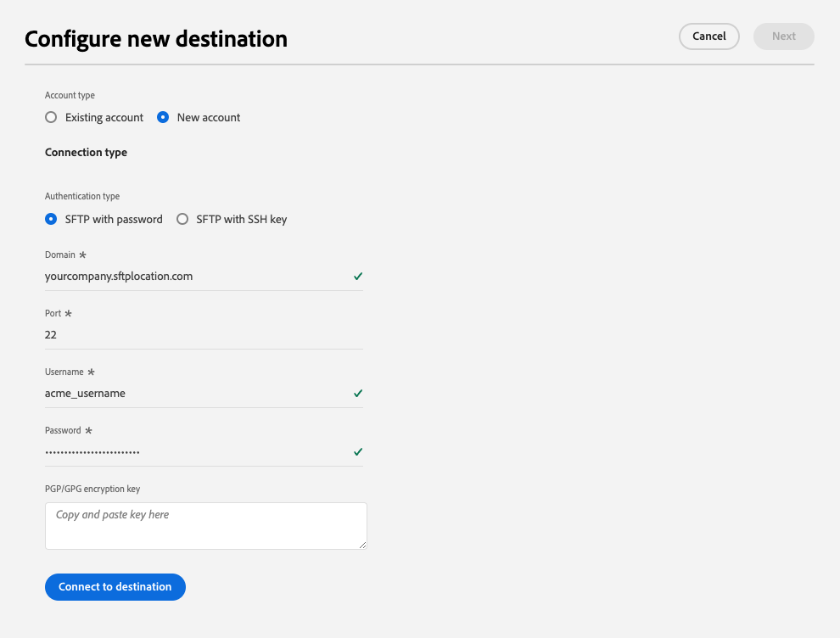Click the Next button

click(x=783, y=36)
